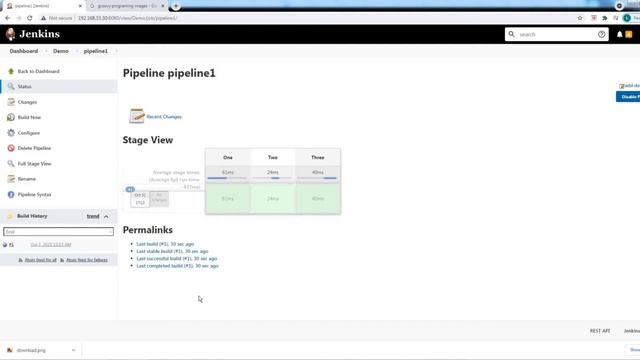
Task: Select Delete Pipeline option
Action: [34, 148]
